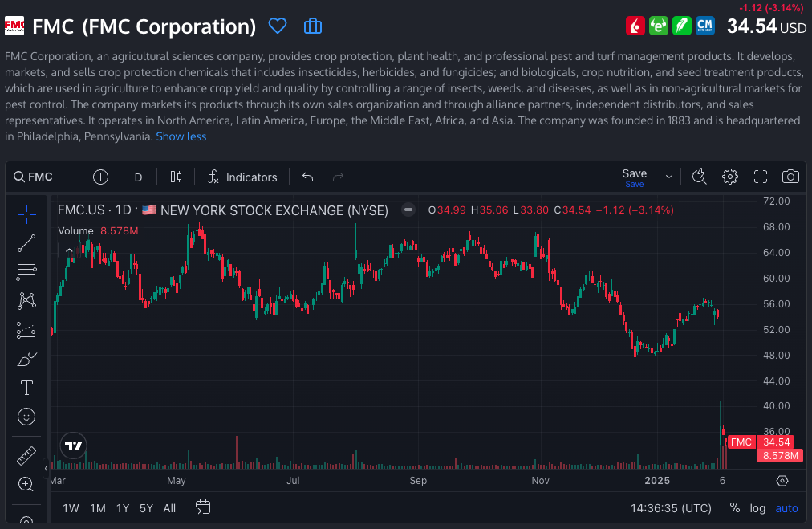
Task: Select the forecasting and measurement tool
Action: tap(26, 330)
